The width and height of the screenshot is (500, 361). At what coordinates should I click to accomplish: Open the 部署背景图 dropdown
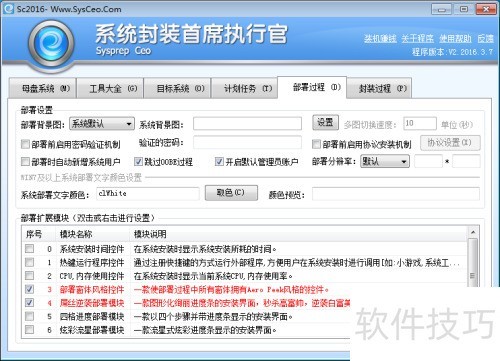point(102,124)
